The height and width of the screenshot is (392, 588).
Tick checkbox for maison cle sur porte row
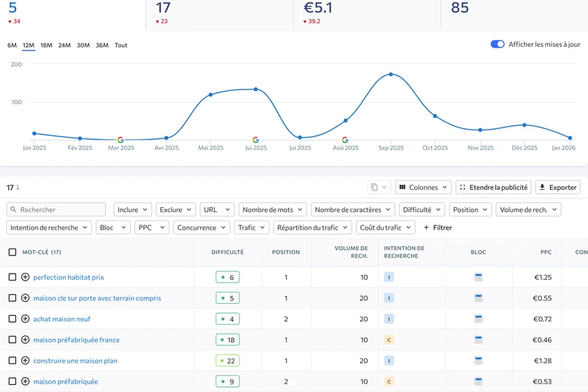(12, 298)
